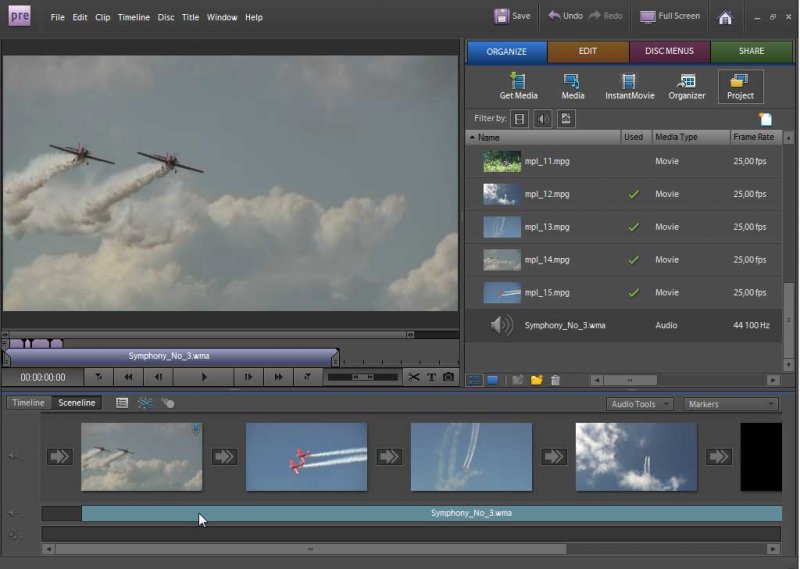Click the New Item page icon

point(765,119)
